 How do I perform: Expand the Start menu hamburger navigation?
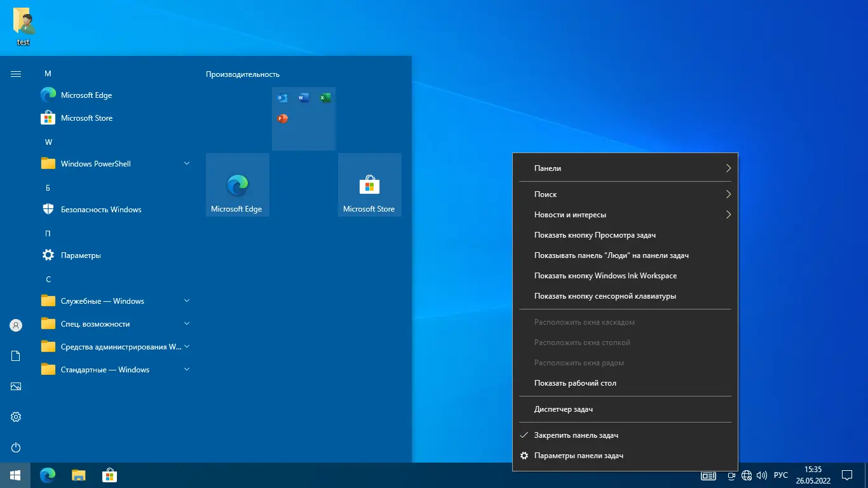[x=16, y=74]
